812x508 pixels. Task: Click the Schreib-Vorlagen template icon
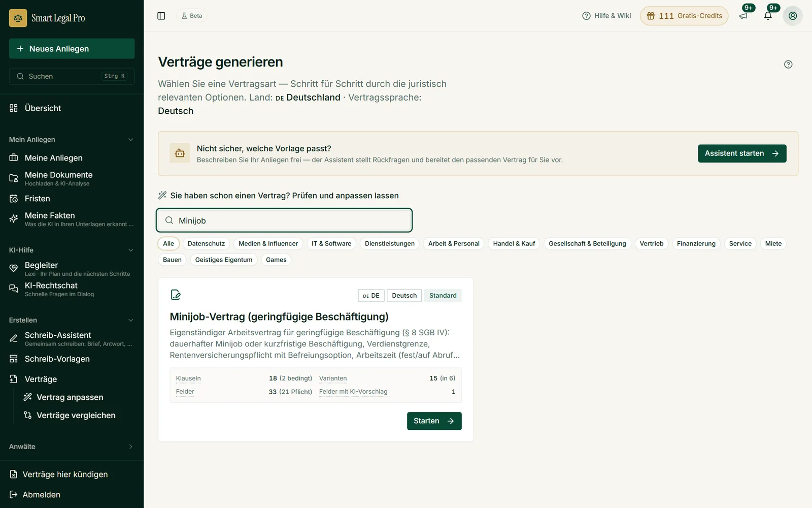(x=14, y=359)
